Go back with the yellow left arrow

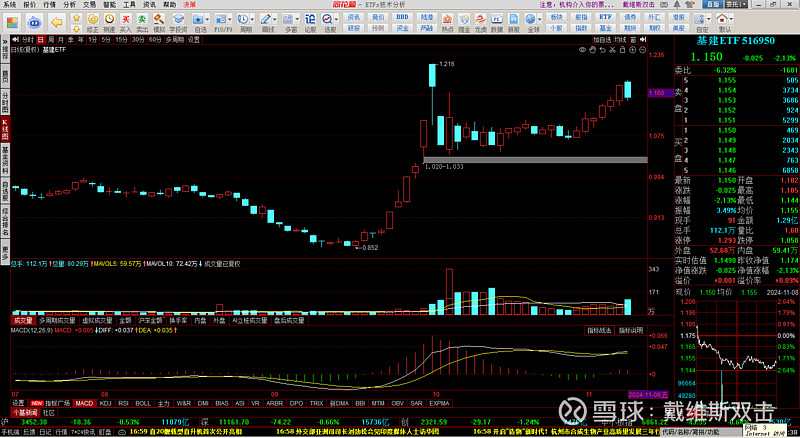[x=57, y=22]
